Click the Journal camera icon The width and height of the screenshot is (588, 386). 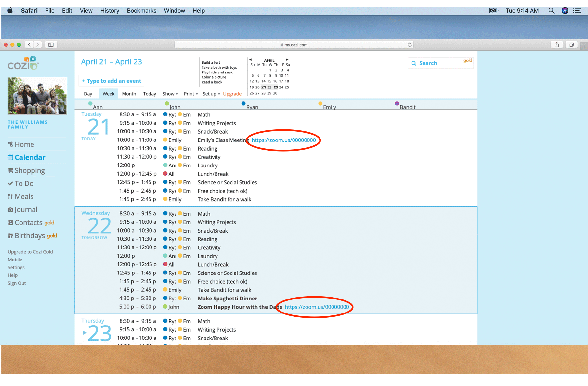[x=11, y=209]
